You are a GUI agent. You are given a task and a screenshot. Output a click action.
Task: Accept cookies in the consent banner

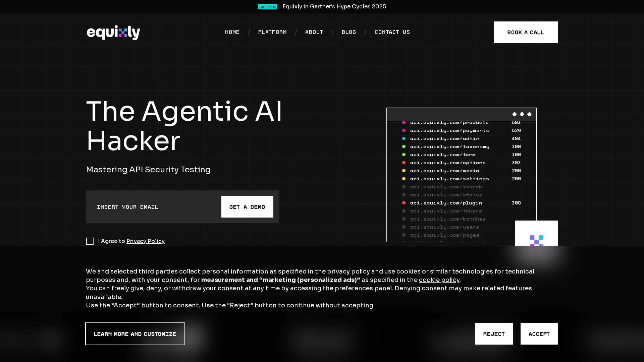point(539,334)
